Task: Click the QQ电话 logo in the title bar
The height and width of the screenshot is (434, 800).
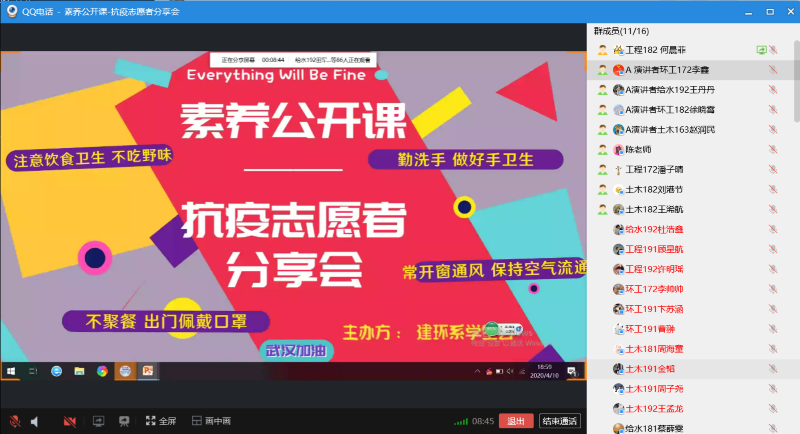Action: coord(11,11)
